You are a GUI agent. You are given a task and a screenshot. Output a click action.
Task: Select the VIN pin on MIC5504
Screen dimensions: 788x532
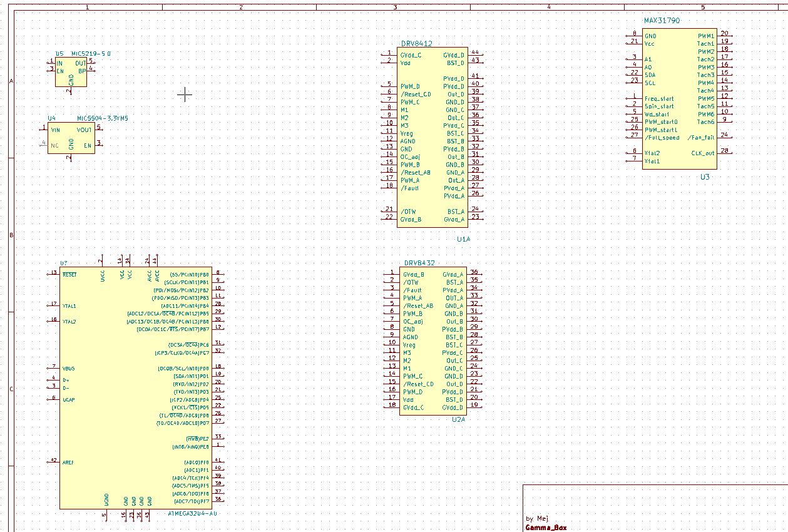(55, 130)
